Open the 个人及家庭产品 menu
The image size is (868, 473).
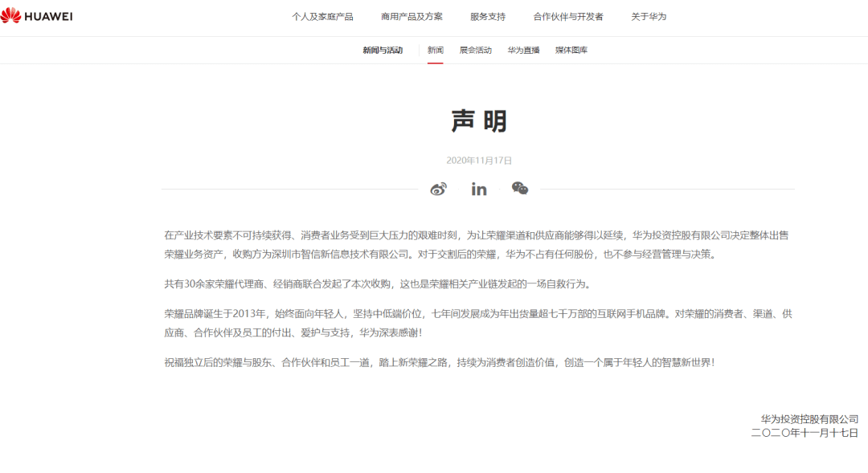(324, 15)
